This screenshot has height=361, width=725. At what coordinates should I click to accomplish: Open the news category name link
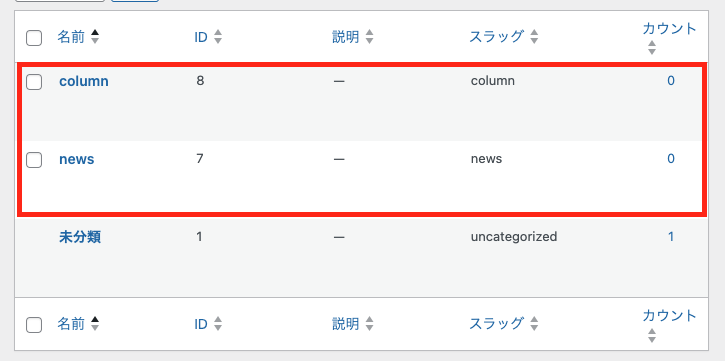(x=77, y=159)
